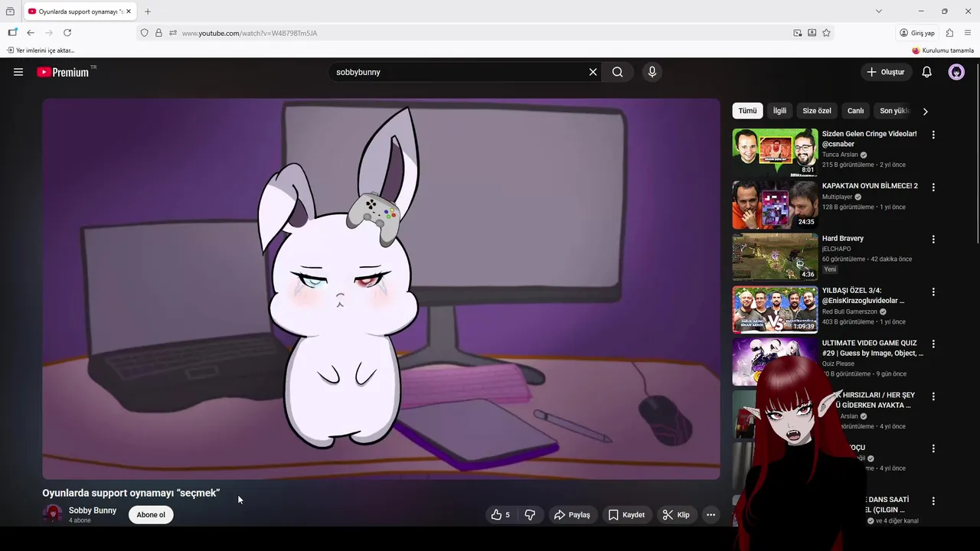Click the magnifier search button
Screen dimensions: 980x551
point(618,72)
